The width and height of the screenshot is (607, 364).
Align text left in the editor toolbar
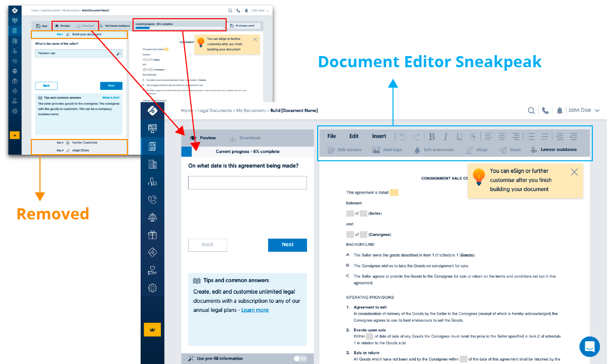488,136
